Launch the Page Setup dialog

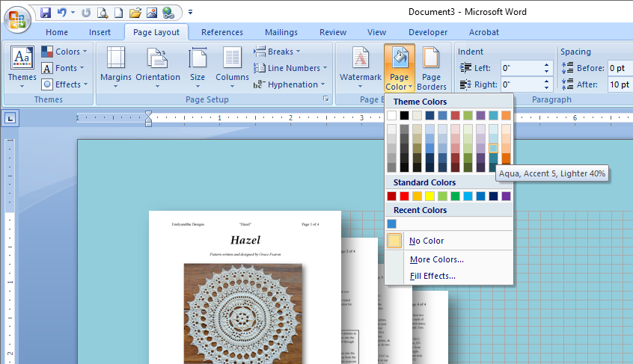click(325, 99)
